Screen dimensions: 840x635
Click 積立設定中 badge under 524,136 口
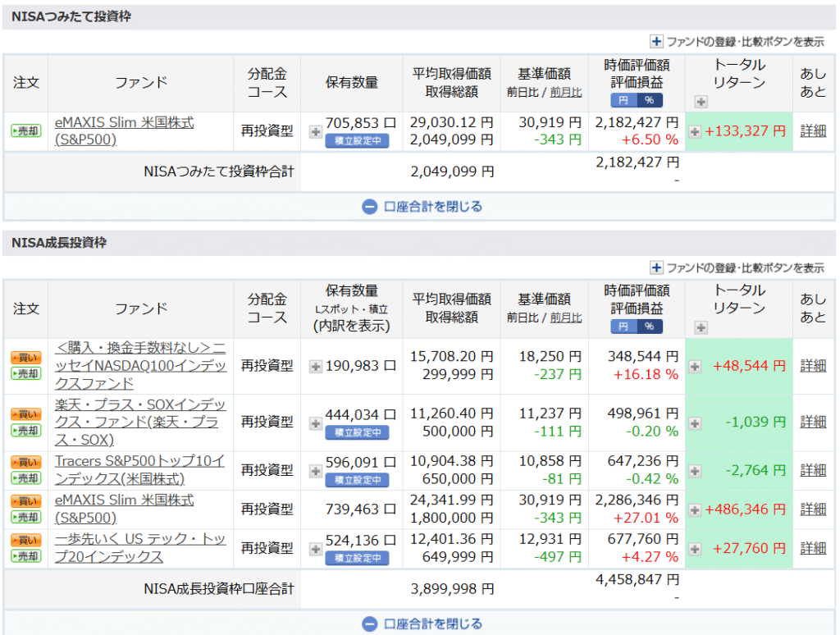pos(358,559)
